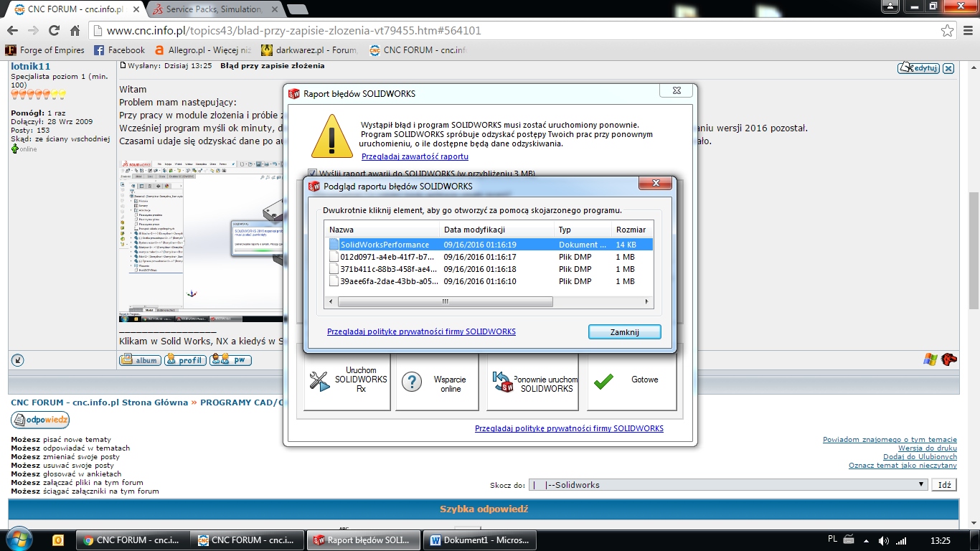
Task: Click the restart SOLIDWORKS arrow icon
Action: 504,382
